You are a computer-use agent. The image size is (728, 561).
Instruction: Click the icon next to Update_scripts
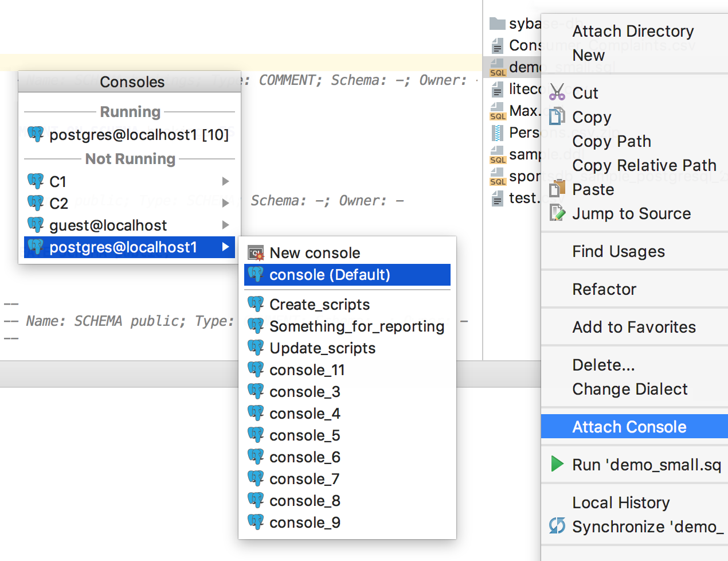[256, 348]
